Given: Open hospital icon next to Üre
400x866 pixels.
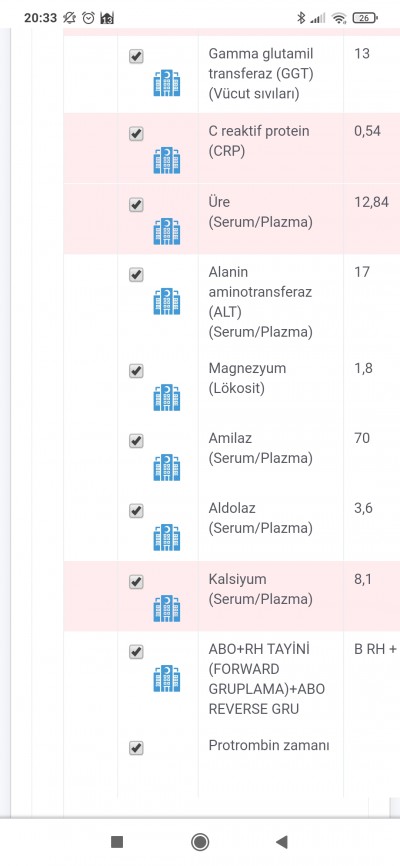Looking at the screenshot, I should point(167,231).
